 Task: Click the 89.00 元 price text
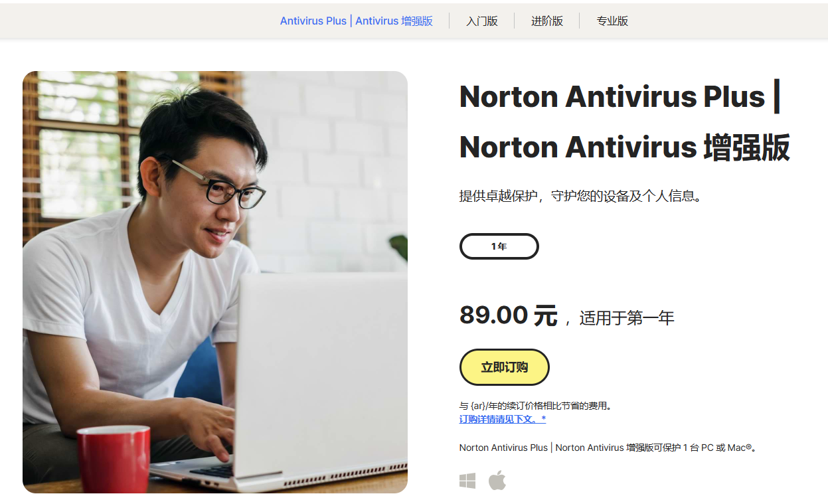(509, 315)
